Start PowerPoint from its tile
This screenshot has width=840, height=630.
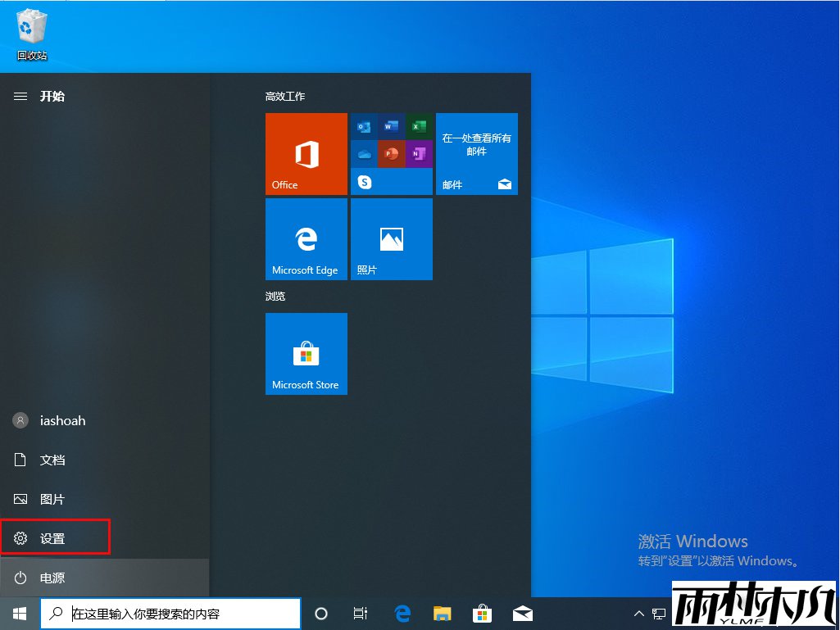(389, 153)
